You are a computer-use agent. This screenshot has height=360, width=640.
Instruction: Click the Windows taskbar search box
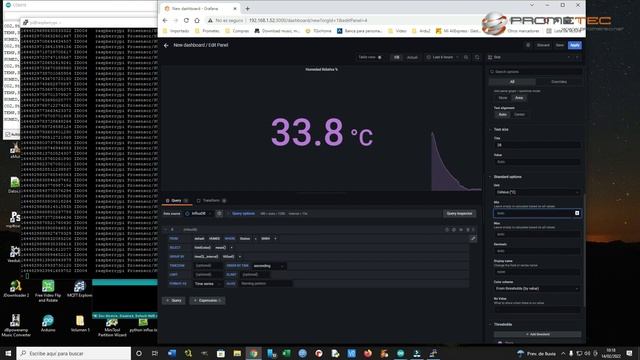[74, 353]
